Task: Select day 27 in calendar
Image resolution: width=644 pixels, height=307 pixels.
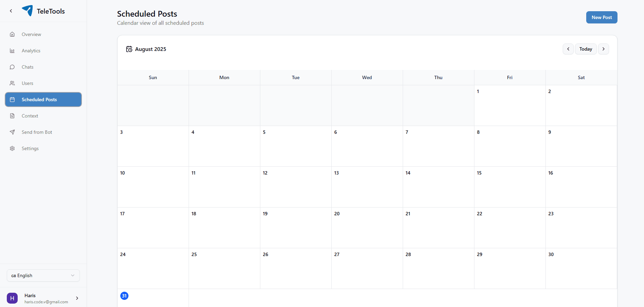Action: click(x=367, y=268)
